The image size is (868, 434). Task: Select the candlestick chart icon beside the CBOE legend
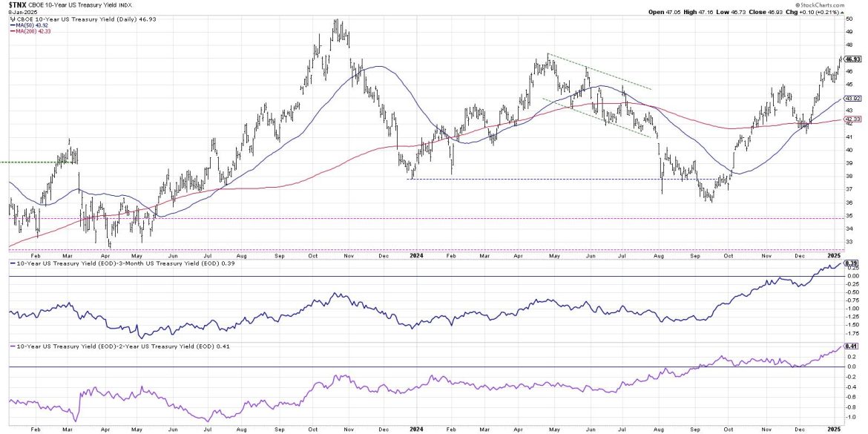(x=13, y=19)
